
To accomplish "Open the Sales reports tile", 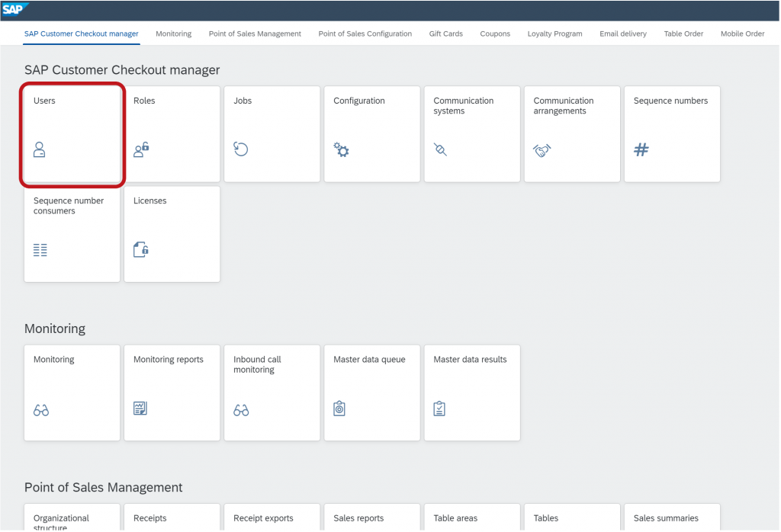I will coord(372,518).
